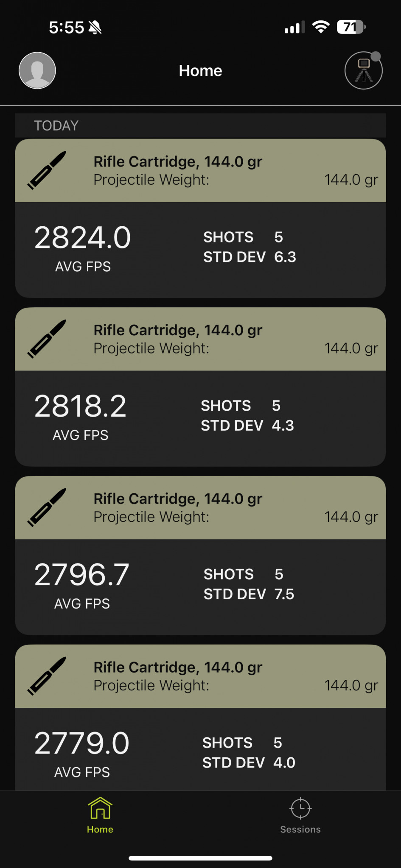Tap the battery indicator in status bar
The image size is (401, 868).
(x=351, y=28)
